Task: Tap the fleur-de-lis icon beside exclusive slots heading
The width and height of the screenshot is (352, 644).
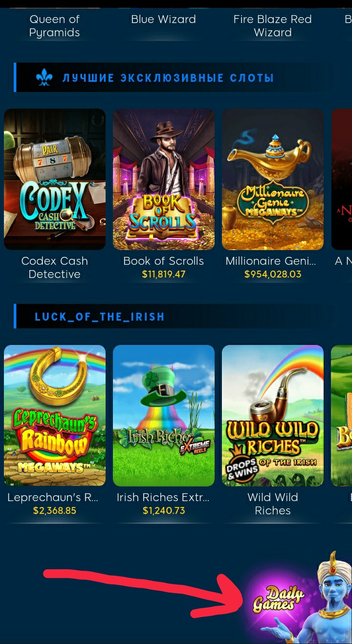Action: coord(44,78)
